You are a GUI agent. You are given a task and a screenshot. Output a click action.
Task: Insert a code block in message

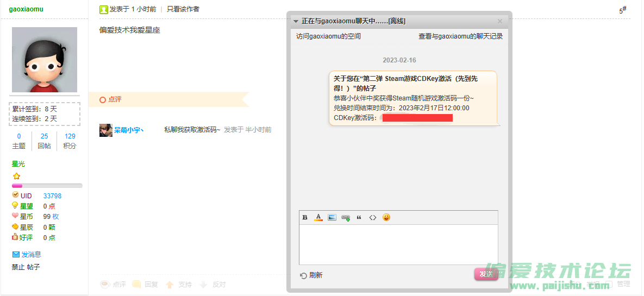[372, 218]
